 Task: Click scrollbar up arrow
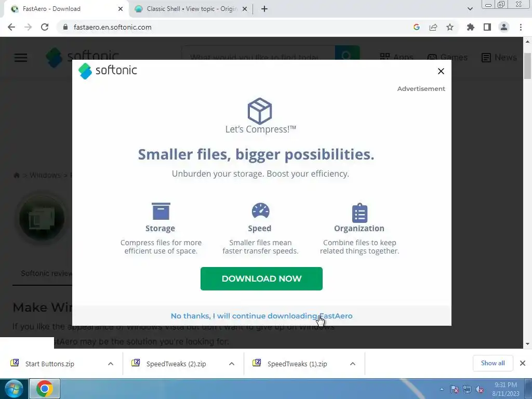tap(527, 42)
